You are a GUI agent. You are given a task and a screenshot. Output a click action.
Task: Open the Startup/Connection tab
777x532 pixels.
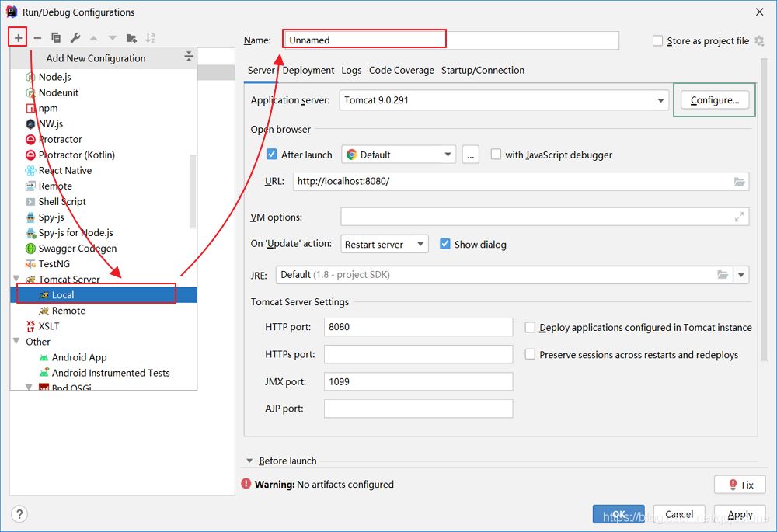coord(483,70)
